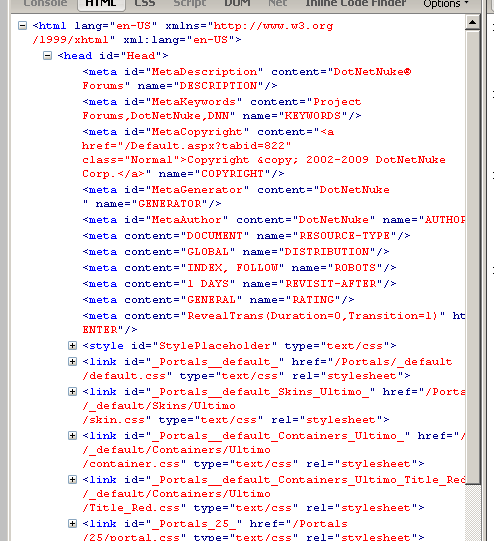Click the /skin.css href text
Image resolution: width=494 pixels, height=541 pixels.
113,420
